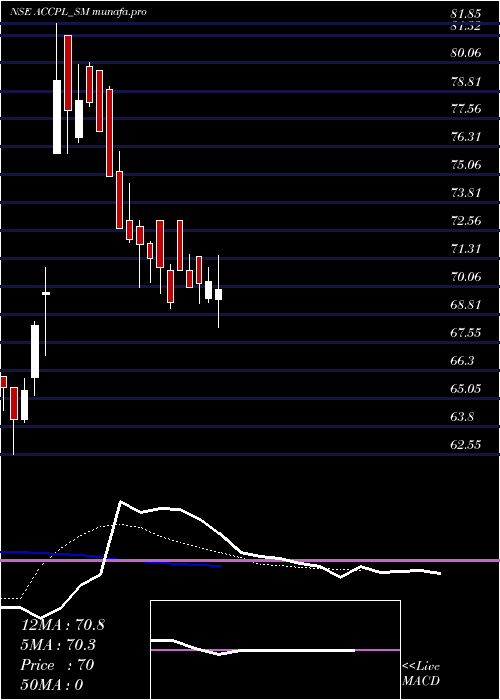Click the Price : 70 reading
The image size is (500, 700).
tap(57, 665)
